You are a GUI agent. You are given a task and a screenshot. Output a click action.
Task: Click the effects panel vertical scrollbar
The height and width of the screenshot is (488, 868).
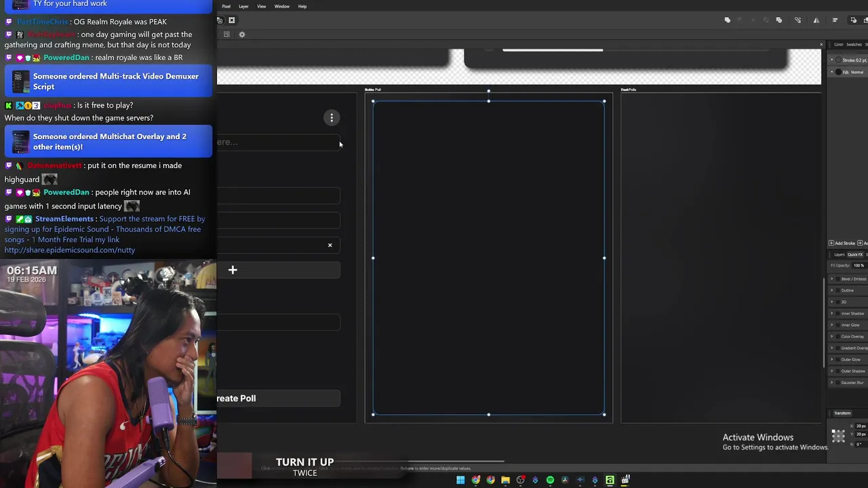pos(825,323)
